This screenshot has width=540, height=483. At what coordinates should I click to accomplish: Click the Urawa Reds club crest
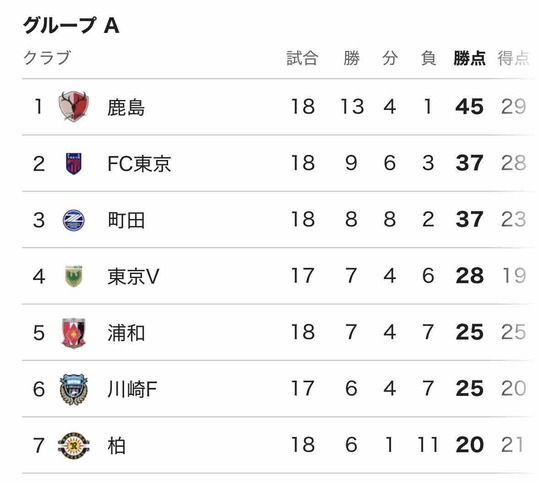click(x=73, y=333)
